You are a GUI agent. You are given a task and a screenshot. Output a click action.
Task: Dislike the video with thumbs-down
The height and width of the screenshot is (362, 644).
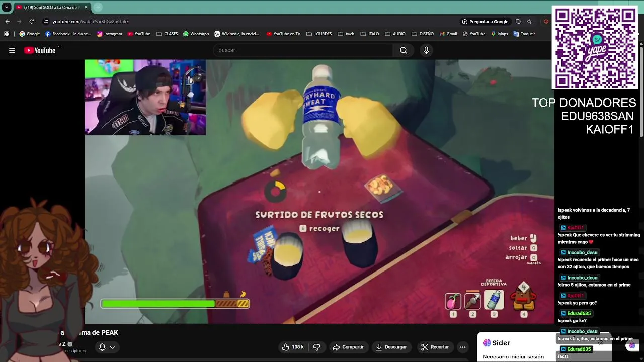316,347
